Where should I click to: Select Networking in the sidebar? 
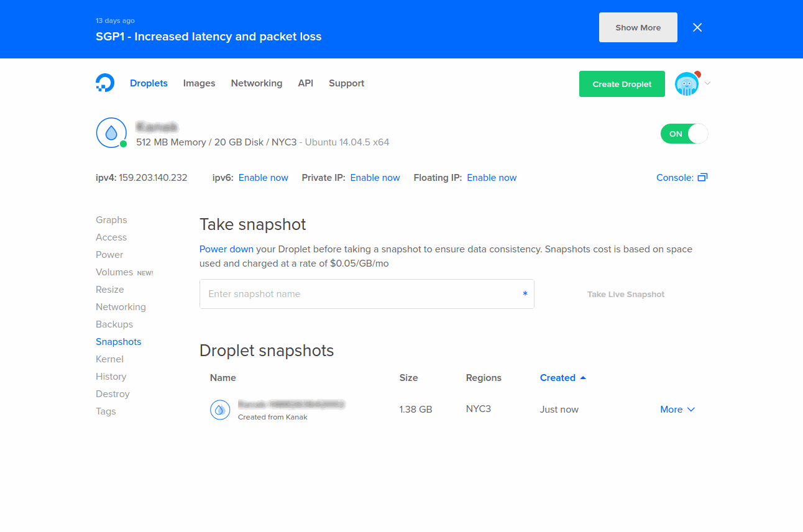pos(121,307)
